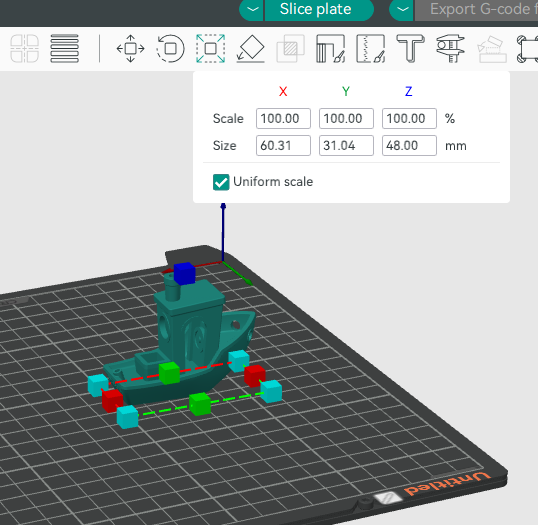Image resolution: width=538 pixels, height=525 pixels.
Task: Open the Support Painting tool
Action: point(330,49)
